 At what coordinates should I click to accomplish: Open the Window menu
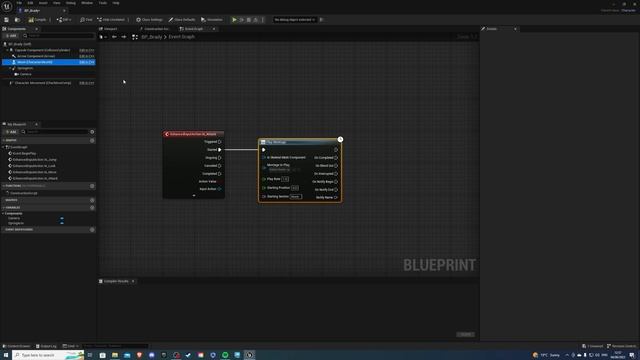click(x=87, y=3)
